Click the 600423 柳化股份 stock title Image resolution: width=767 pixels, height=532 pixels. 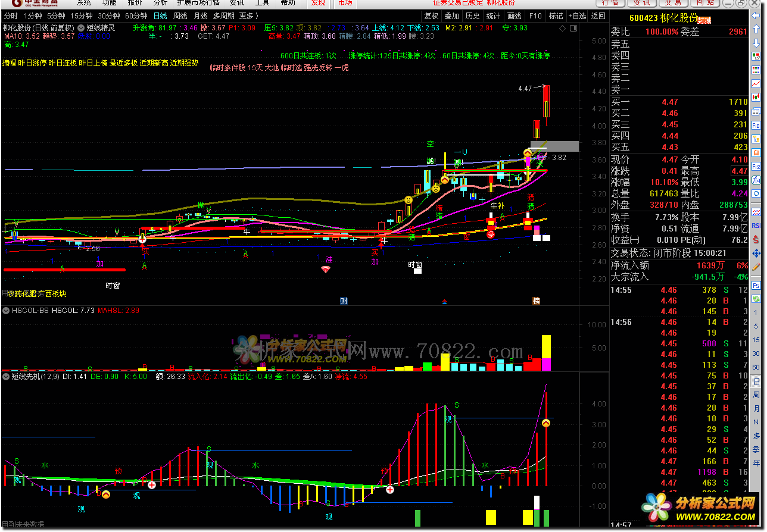pos(663,18)
